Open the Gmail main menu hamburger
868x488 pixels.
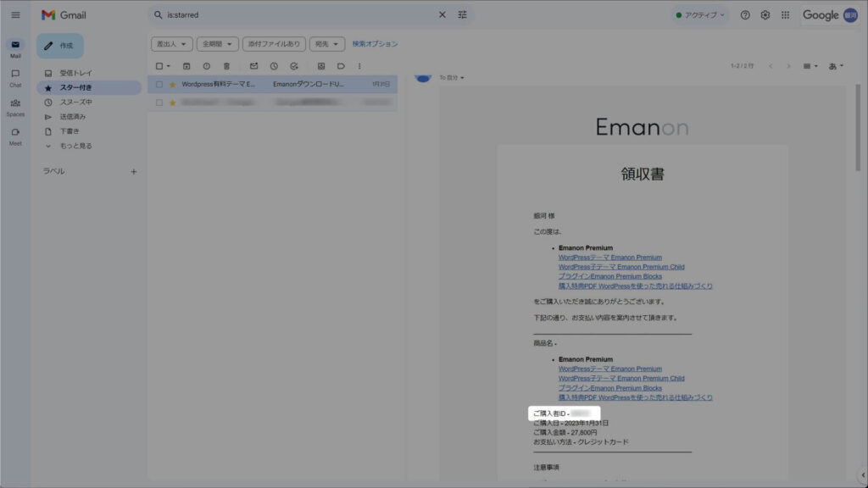pyautogui.click(x=15, y=15)
